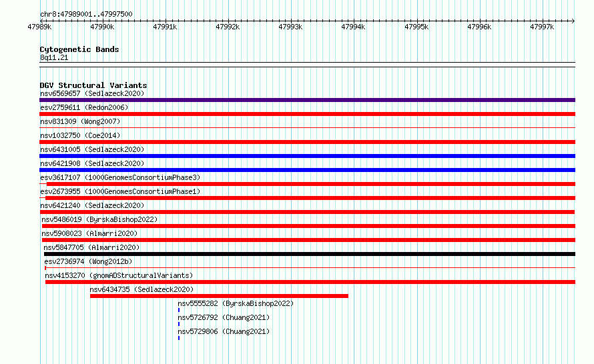Click the red bar under nsv6421240
The height and width of the screenshot is (364, 594).
point(307,212)
